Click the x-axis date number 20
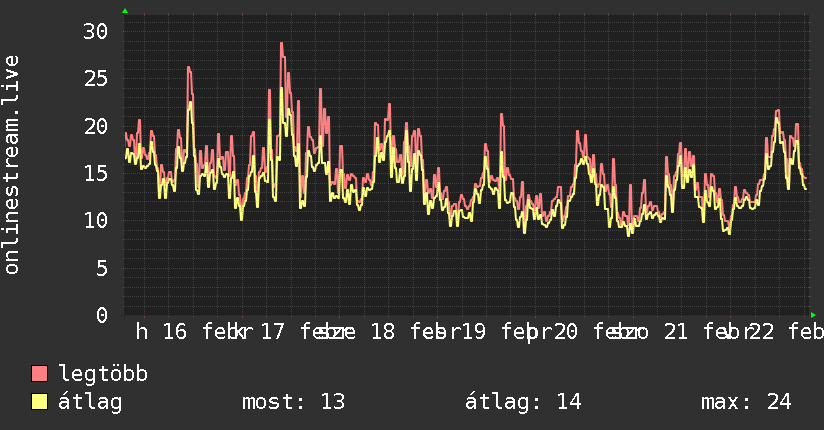The image size is (824, 430). (x=565, y=332)
